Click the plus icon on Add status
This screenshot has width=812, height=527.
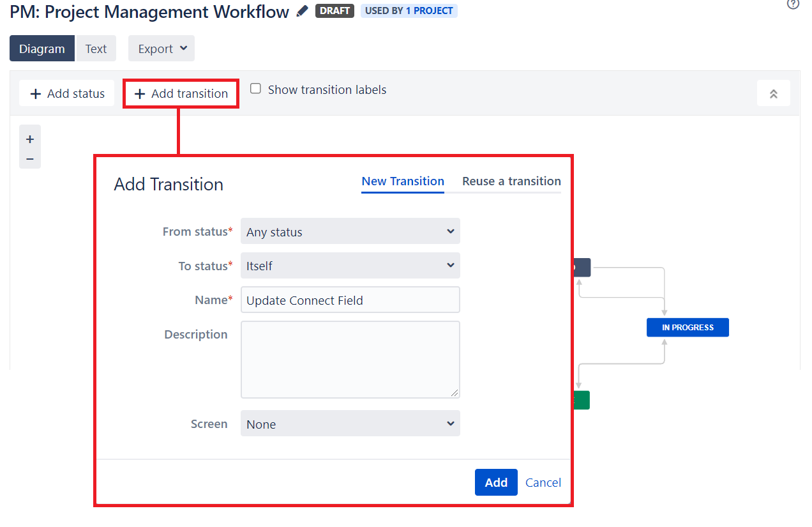coord(34,93)
